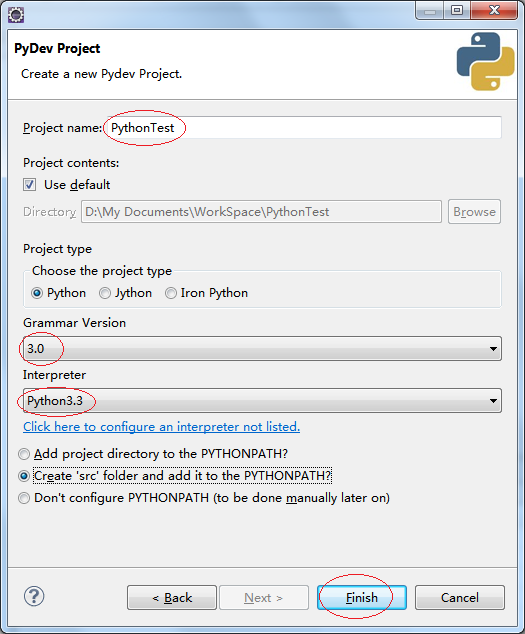This screenshot has width=525, height=634.
Task: Open the Grammar Version dropdown
Action: coord(262,349)
